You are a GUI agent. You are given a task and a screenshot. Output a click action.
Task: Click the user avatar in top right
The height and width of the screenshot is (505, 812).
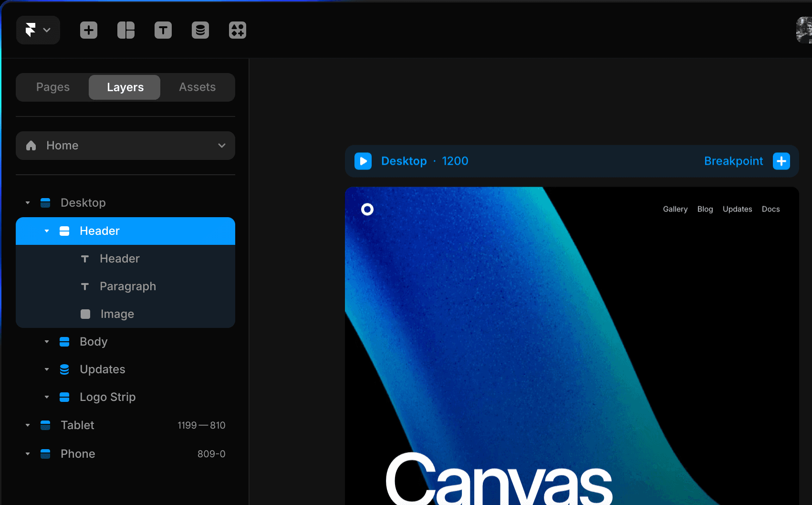click(x=804, y=30)
